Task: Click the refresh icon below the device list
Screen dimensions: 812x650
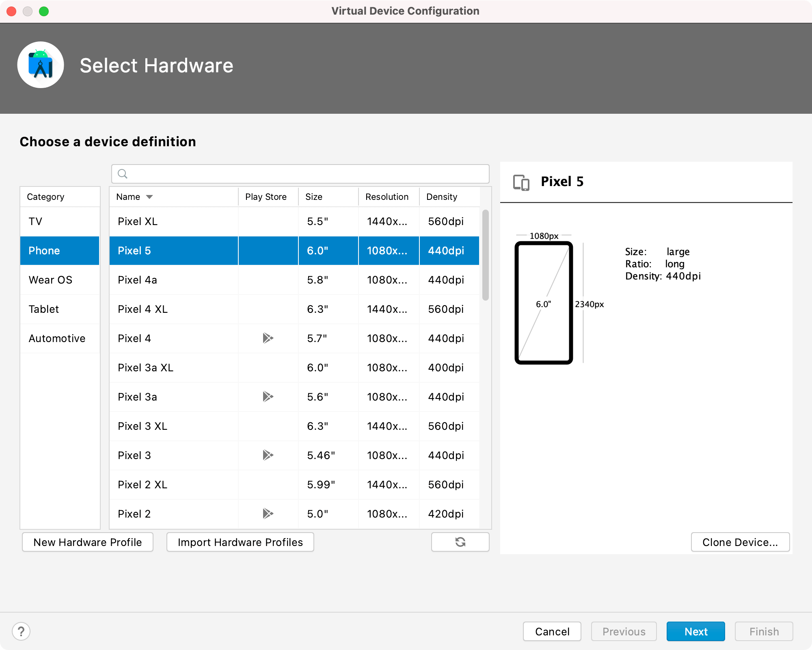Action: pyautogui.click(x=460, y=542)
